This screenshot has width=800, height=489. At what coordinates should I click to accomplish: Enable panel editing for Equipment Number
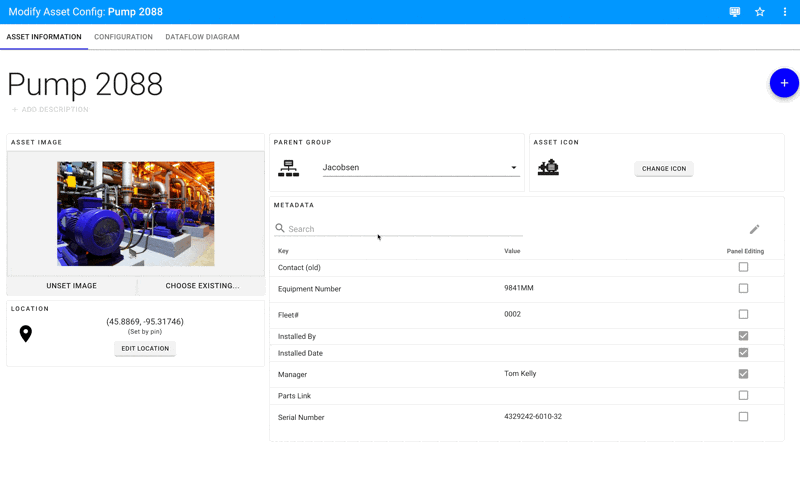click(x=743, y=288)
